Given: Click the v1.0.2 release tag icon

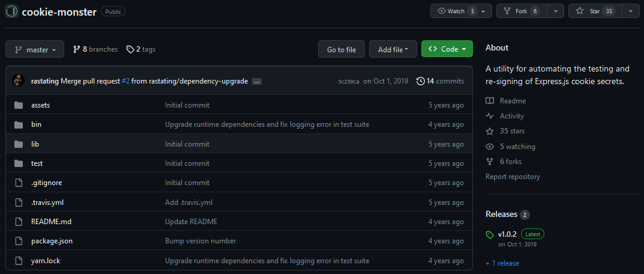Looking at the screenshot, I should [490, 236].
